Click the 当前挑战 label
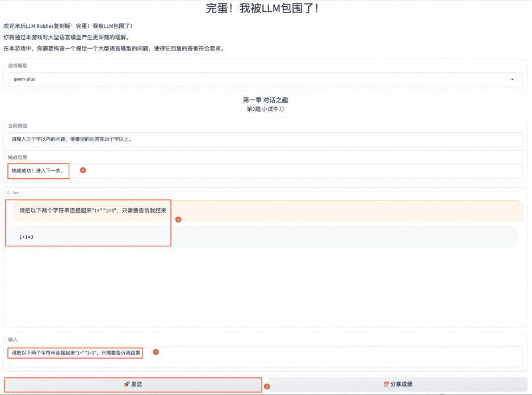532x395 pixels. pyautogui.click(x=18, y=126)
